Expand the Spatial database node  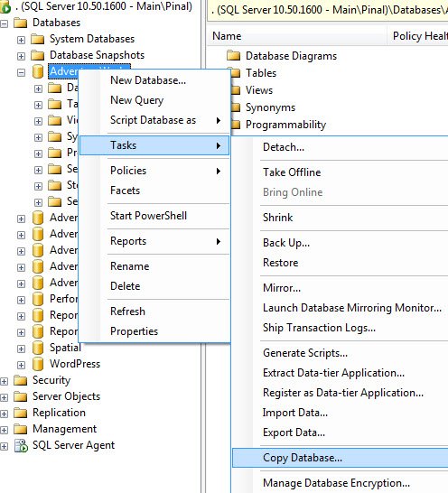click(21, 349)
